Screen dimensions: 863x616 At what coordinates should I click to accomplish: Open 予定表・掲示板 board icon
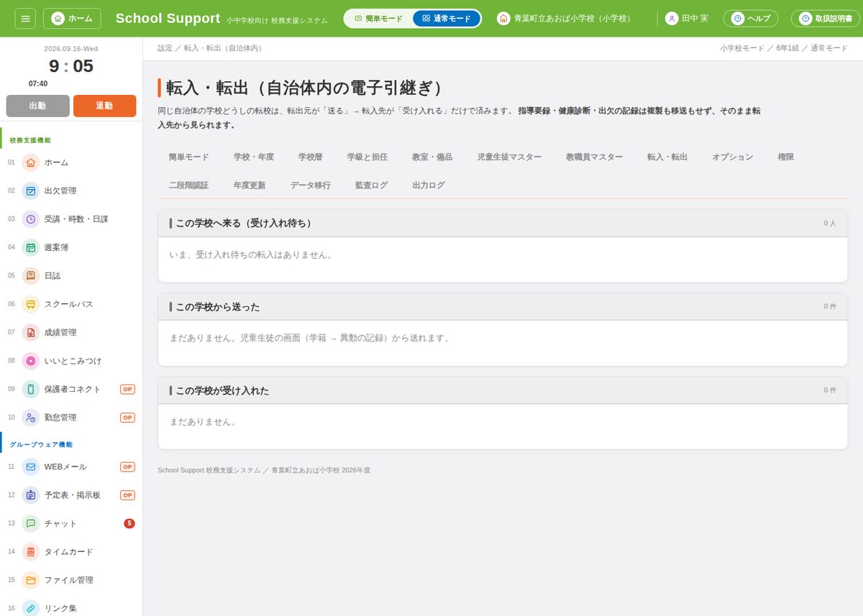pos(31,495)
